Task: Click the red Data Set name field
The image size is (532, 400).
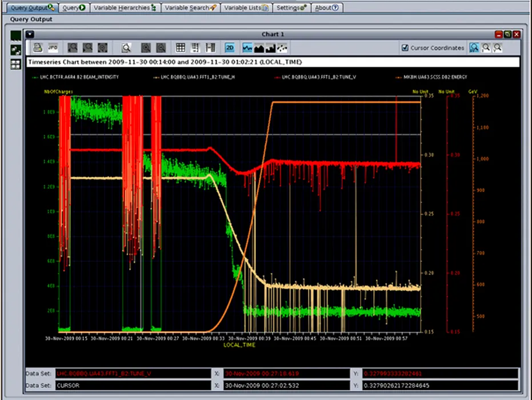Action: pyautogui.click(x=133, y=374)
